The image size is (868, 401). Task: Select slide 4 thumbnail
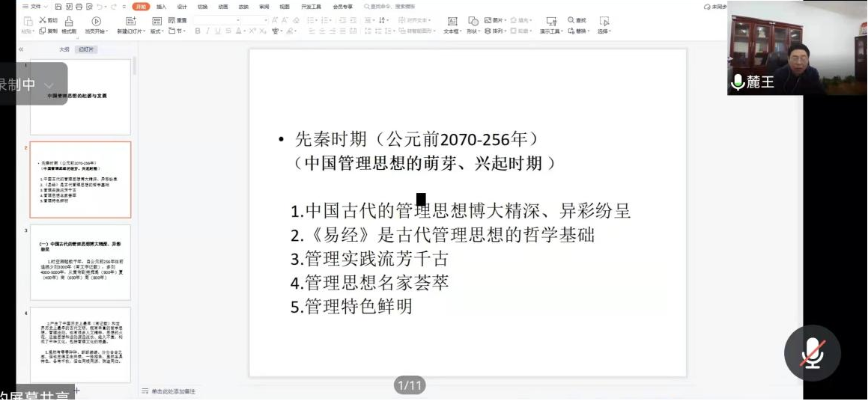point(80,345)
